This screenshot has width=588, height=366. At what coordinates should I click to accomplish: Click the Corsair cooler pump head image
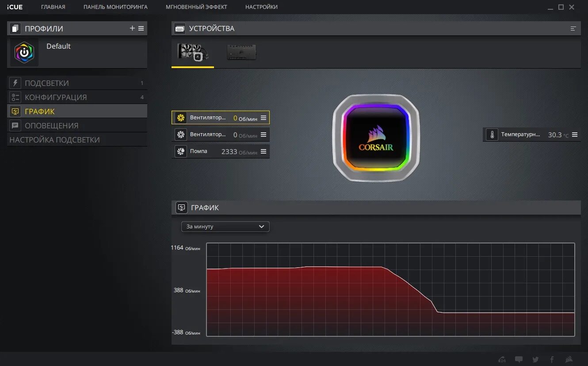click(376, 138)
